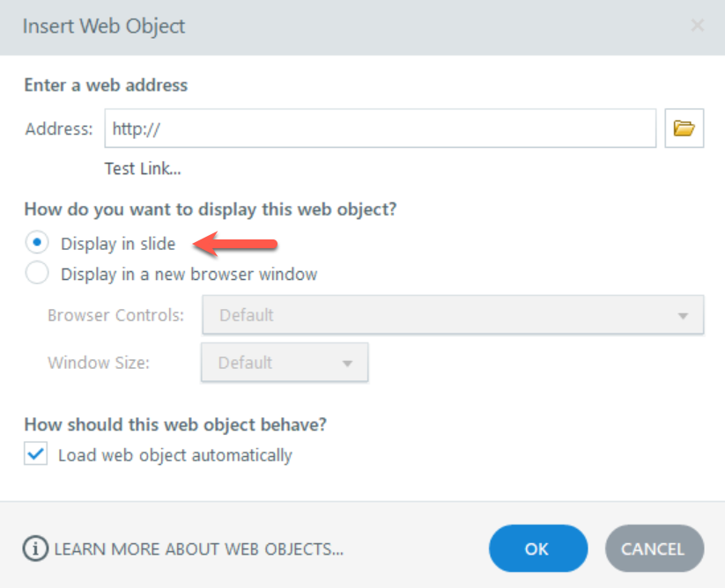
Task: Open the Browser Controls dropdown
Action: tap(452, 315)
